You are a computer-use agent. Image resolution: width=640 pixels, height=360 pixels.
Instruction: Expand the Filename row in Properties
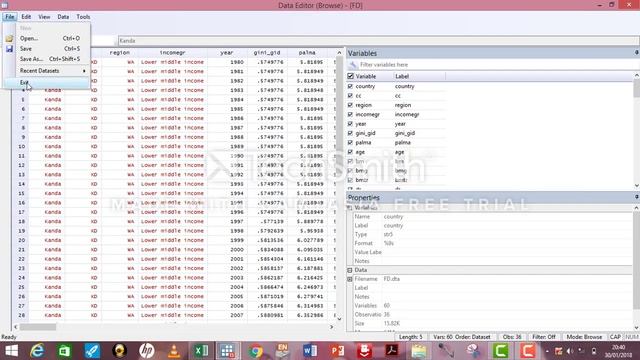pyautogui.click(x=350, y=279)
